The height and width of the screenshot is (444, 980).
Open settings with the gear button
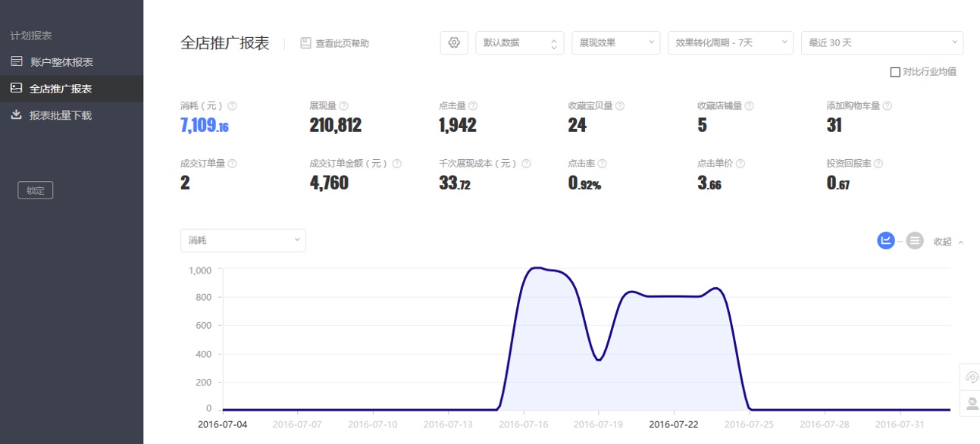(x=454, y=42)
